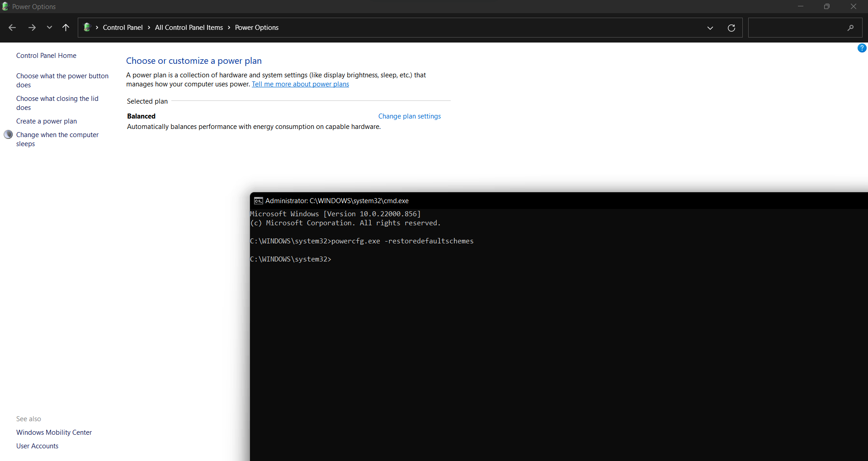Open Help with the question mark icon
This screenshot has height=461, width=868.
(x=862, y=48)
